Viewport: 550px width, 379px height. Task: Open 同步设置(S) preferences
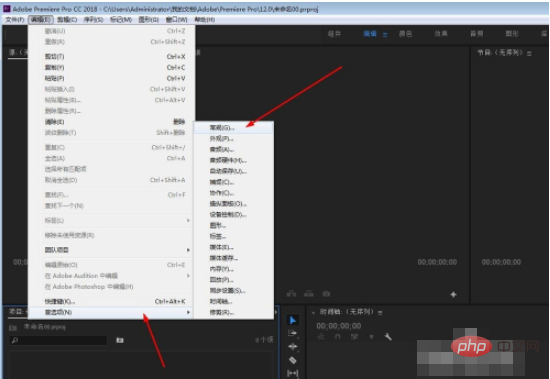(x=234, y=291)
